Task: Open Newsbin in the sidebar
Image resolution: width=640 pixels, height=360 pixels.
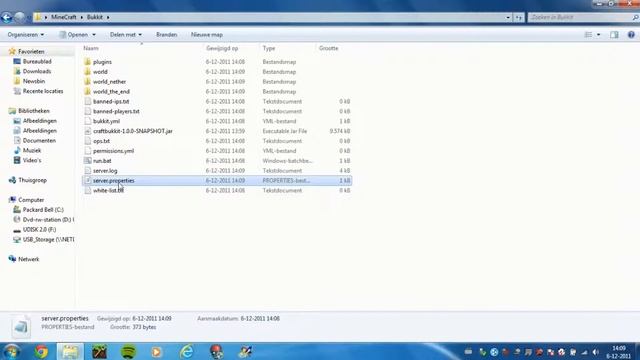Action: coord(33,81)
